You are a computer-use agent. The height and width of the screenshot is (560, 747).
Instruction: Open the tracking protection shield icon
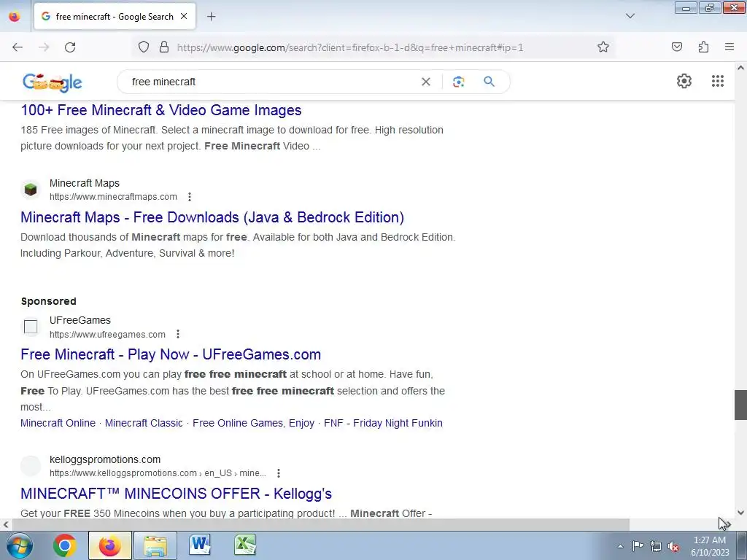(x=144, y=47)
